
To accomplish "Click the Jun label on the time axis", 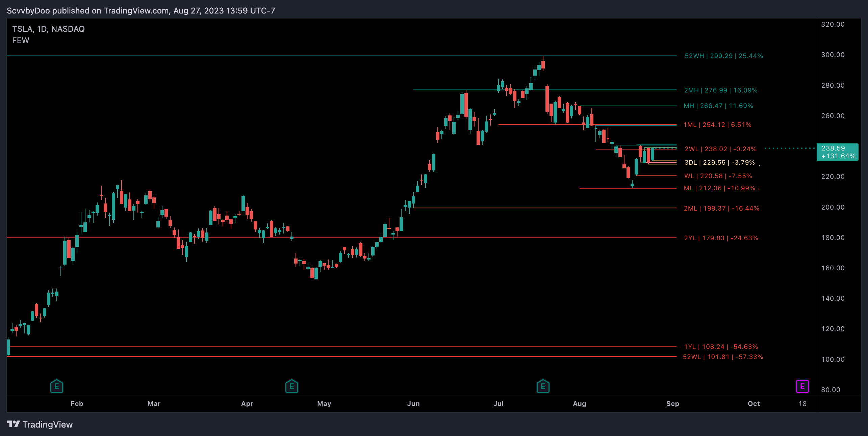I will click(413, 404).
